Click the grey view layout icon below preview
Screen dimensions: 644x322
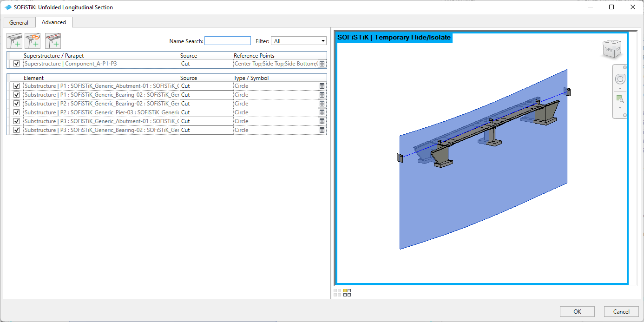click(x=337, y=292)
